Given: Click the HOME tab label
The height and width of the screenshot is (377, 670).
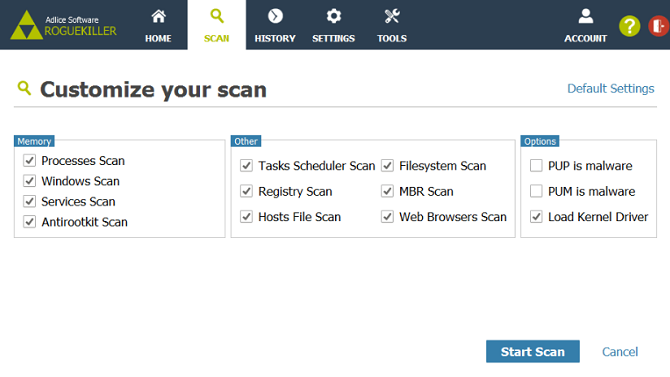Looking at the screenshot, I should click(x=158, y=38).
